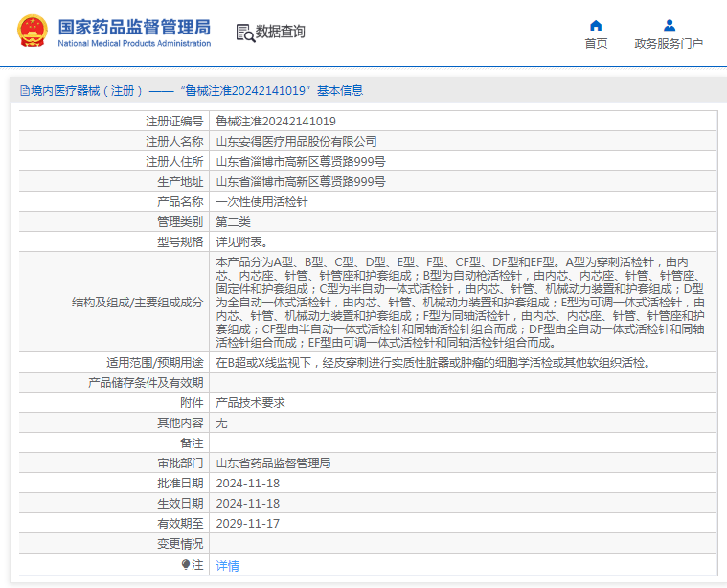
Task: Select registration number 鲁械注准20242141019 cell
Action: coord(276,122)
